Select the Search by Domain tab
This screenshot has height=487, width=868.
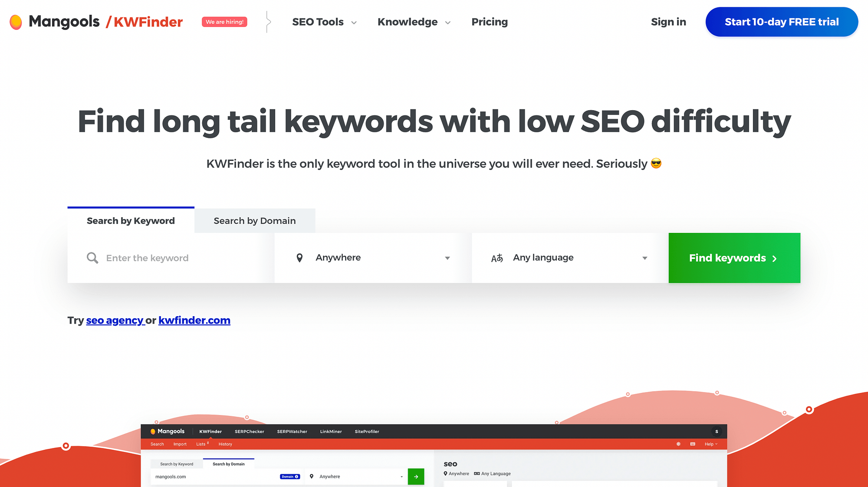coord(255,220)
